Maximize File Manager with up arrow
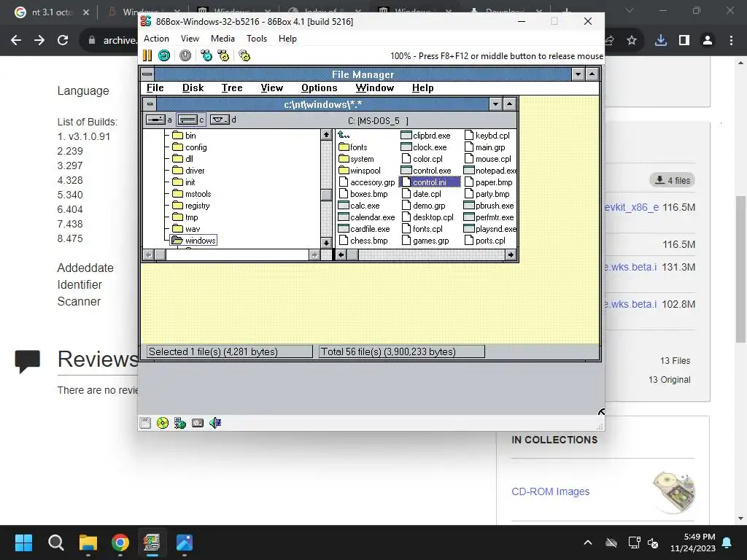747x560 pixels. click(592, 74)
